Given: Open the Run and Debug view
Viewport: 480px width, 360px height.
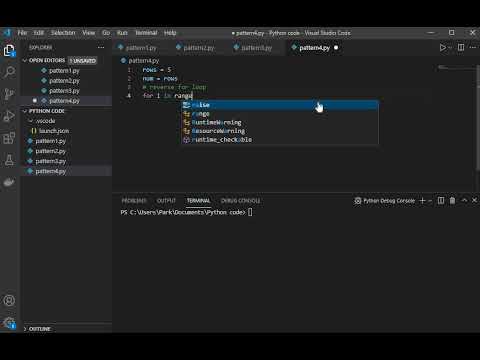Looking at the screenshot, I should click(9, 116).
